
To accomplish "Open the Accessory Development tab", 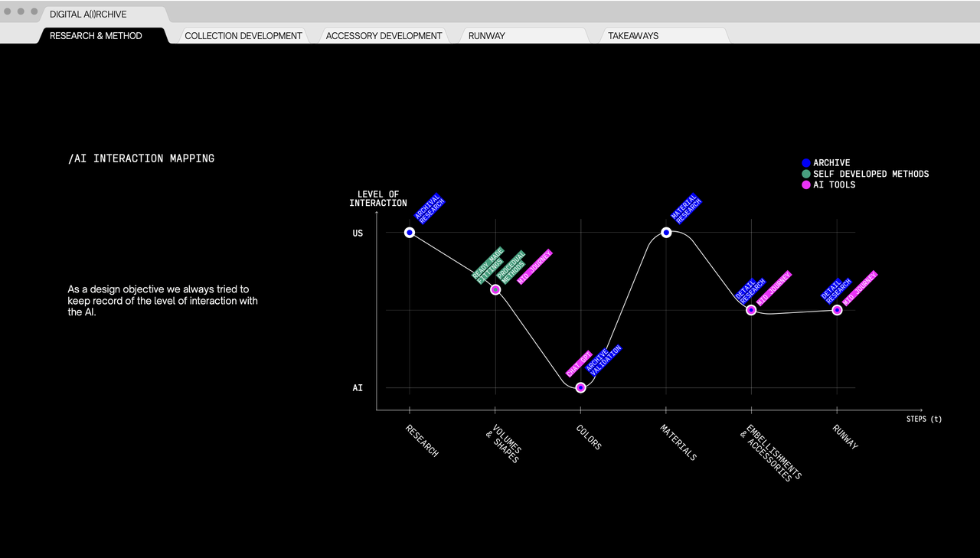I will (384, 36).
